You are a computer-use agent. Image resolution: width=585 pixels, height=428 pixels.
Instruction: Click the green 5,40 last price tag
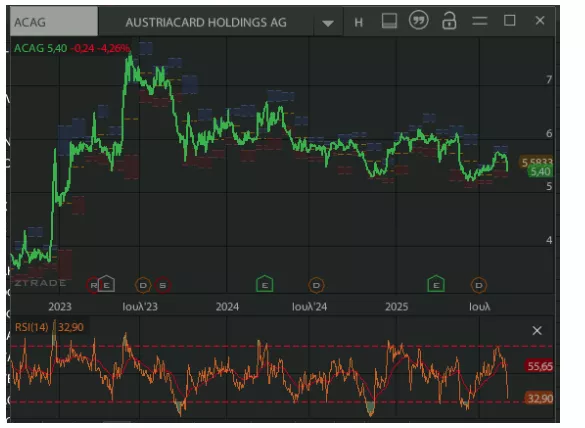click(x=540, y=172)
